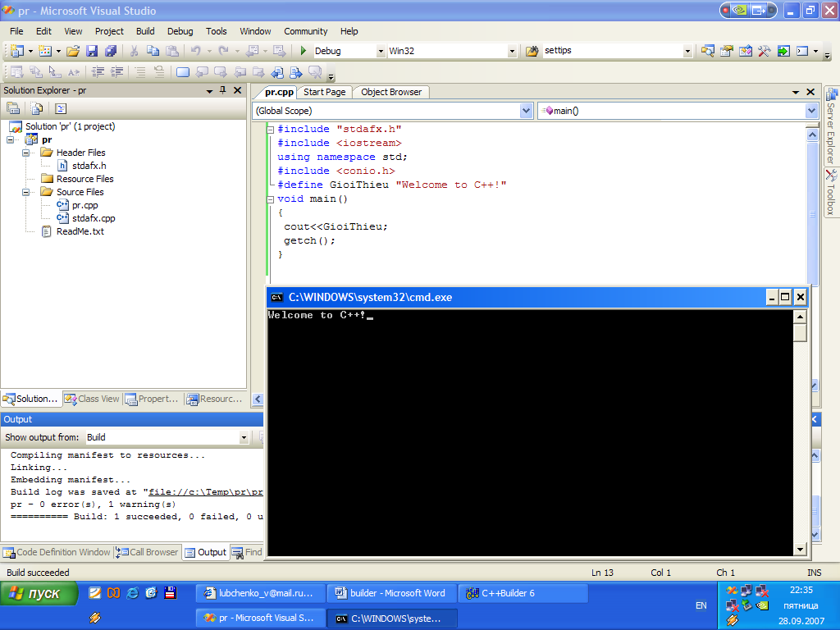840x630 pixels.
Task: Click the EN language indicator
Action: (x=701, y=606)
